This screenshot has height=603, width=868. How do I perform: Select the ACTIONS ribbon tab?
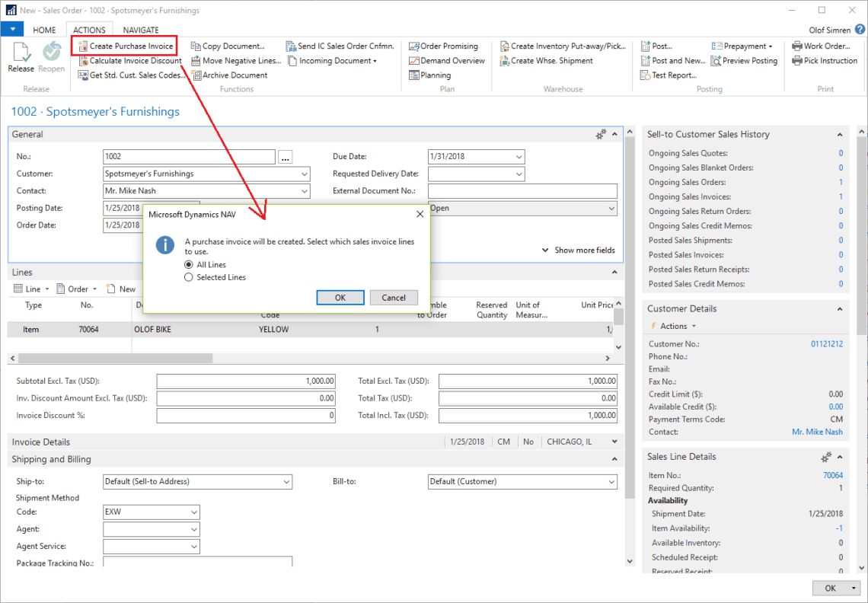89,30
